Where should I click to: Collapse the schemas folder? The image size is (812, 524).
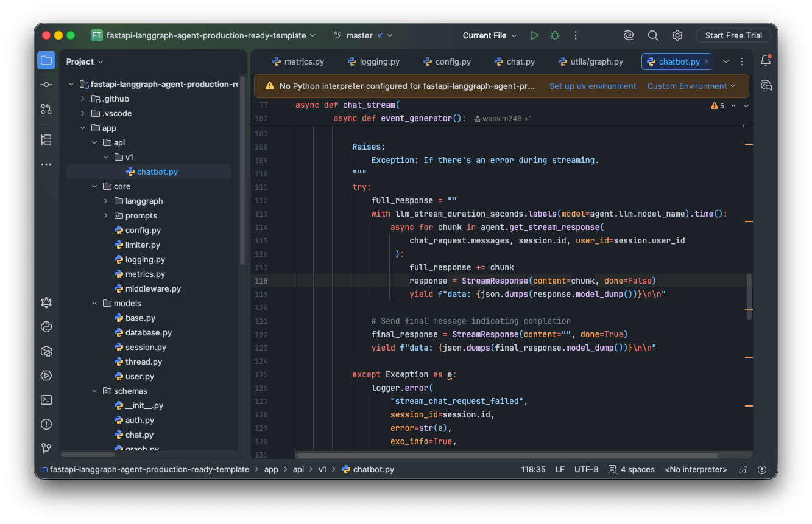pos(94,391)
